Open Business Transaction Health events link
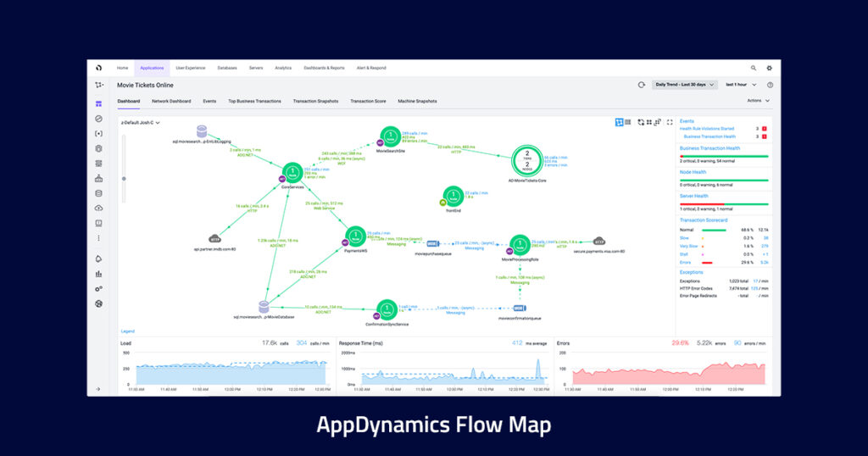Screen dimensions: 868x456 click(709, 136)
